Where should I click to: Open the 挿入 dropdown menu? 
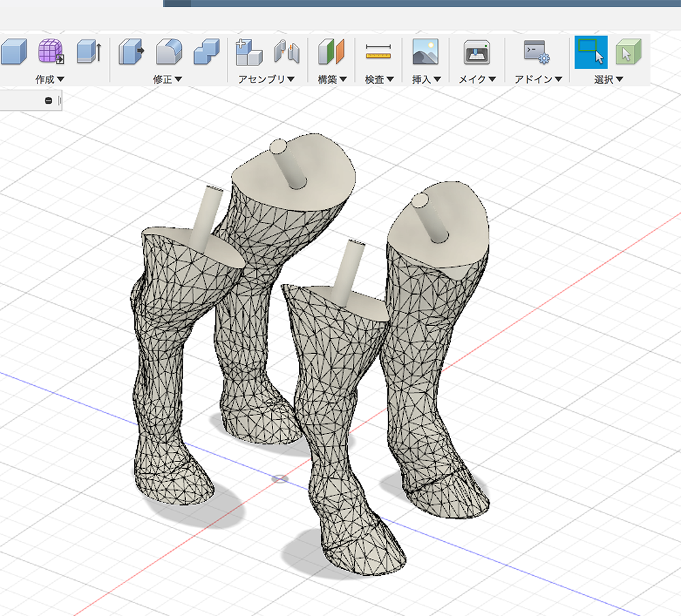pos(426,80)
